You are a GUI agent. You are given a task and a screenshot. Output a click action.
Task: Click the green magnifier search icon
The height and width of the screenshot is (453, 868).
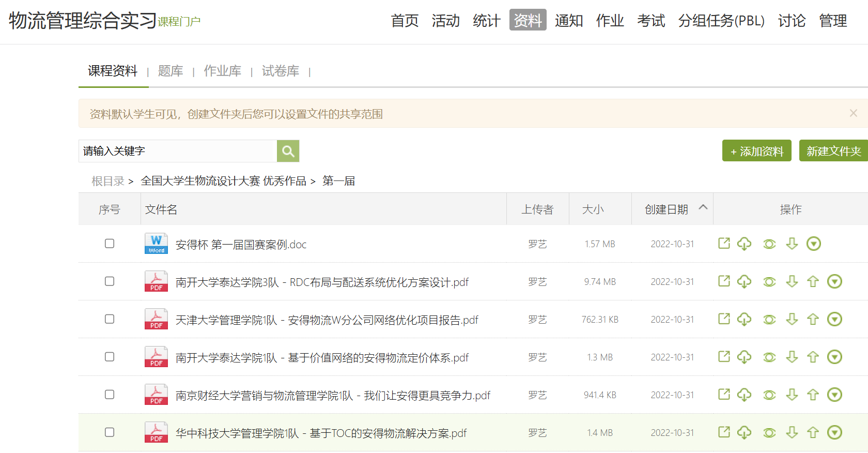tap(288, 151)
